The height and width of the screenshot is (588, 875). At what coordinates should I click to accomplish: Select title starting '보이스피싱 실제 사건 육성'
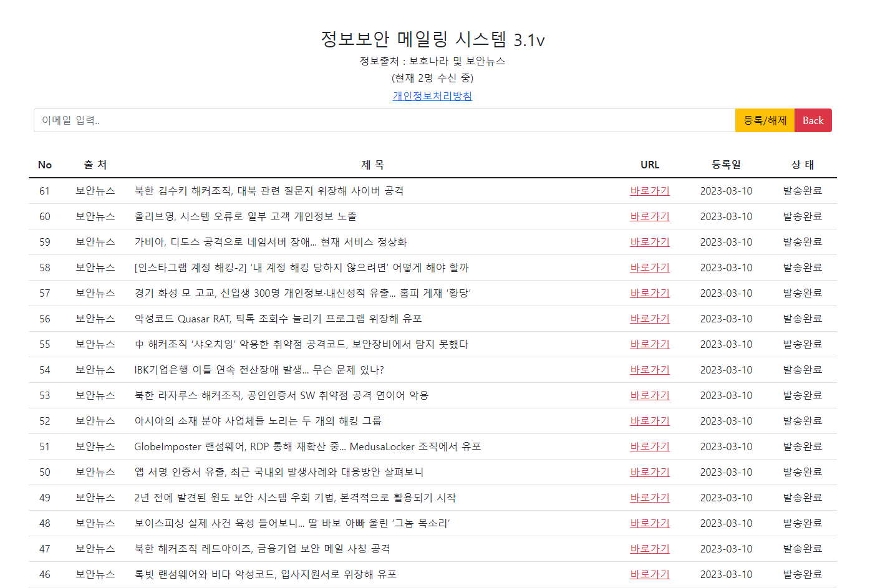coord(292,523)
